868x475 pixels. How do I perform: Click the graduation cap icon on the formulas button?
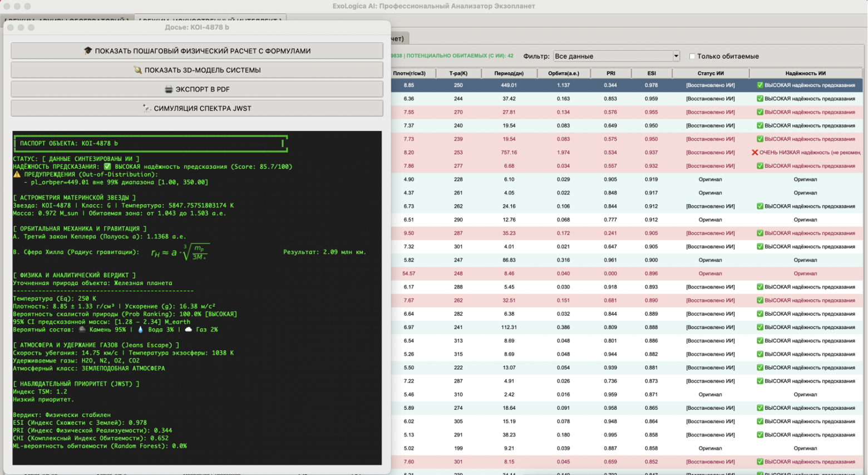click(x=88, y=51)
